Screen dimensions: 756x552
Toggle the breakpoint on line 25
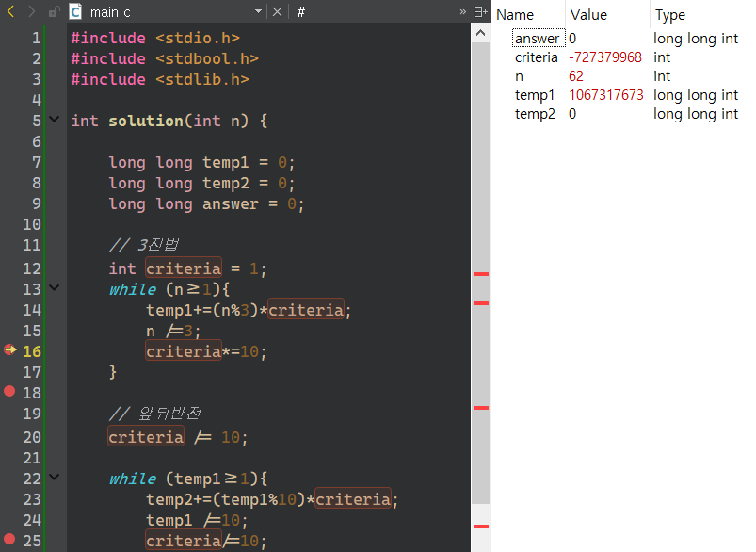10,541
